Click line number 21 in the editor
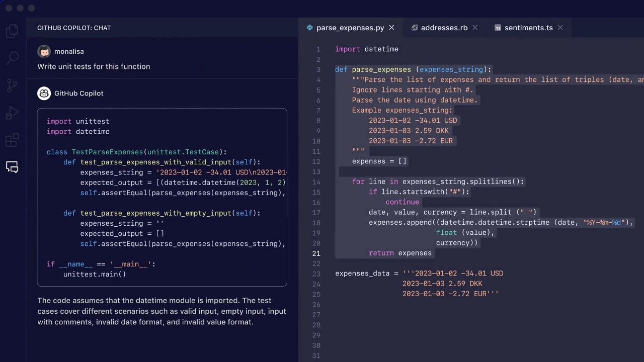Viewport: 644px width, 362px height. pos(316,253)
